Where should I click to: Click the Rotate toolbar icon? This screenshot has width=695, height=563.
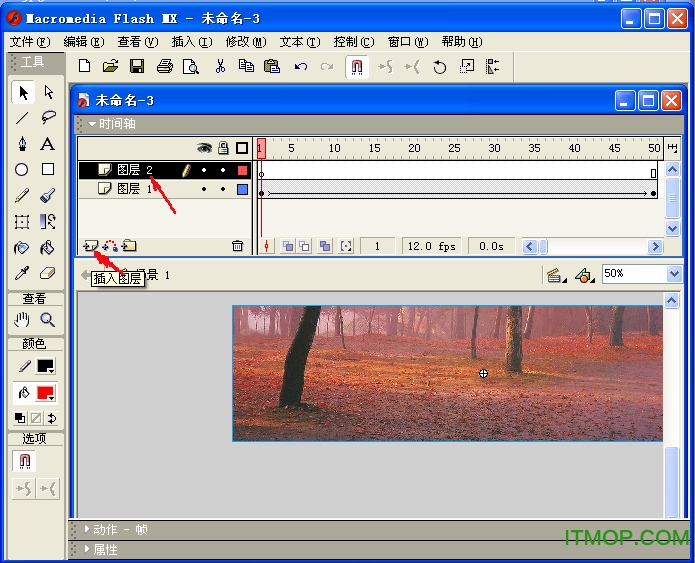pos(439,67)
